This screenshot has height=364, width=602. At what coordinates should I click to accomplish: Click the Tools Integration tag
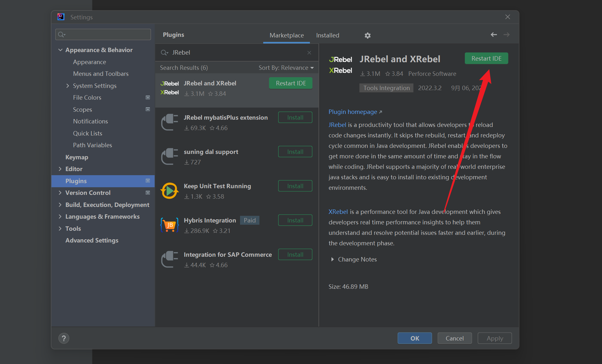(386, 88)
